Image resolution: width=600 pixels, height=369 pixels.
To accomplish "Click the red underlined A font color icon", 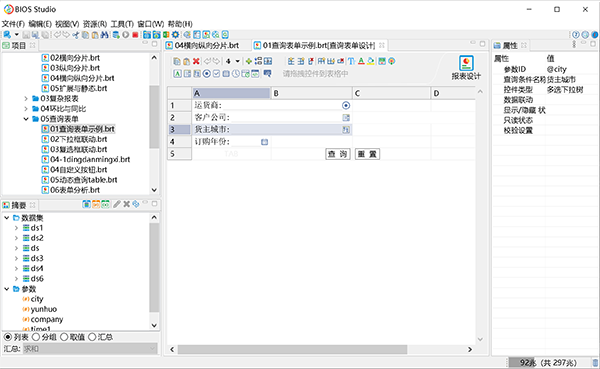I will click(361, 61).
